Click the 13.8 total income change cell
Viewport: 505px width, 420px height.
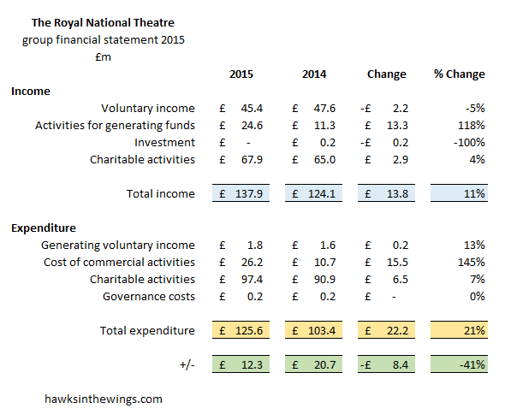(x=387, y=193)
